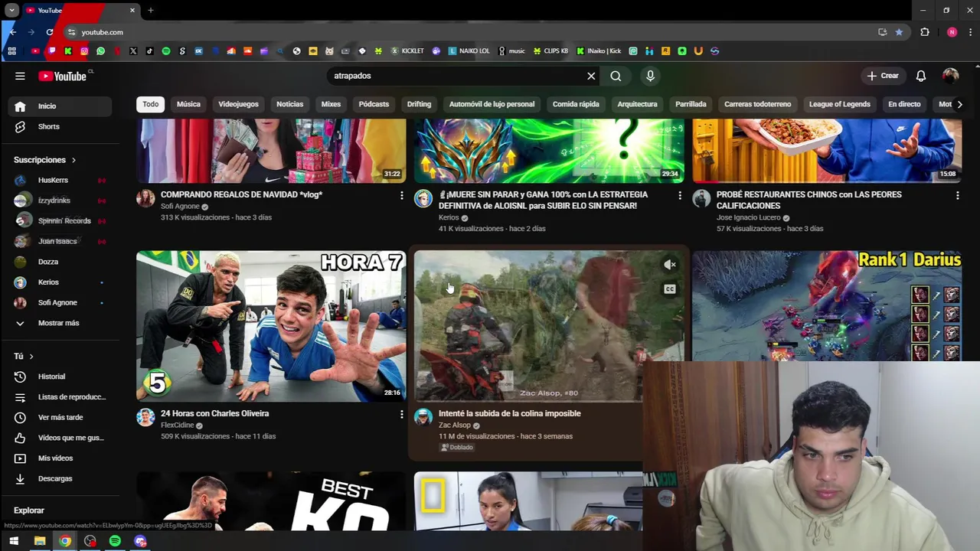
Task: Open the 24 Horas con Charles Oliveira thumbnail
Action: [x=271, y=326]
